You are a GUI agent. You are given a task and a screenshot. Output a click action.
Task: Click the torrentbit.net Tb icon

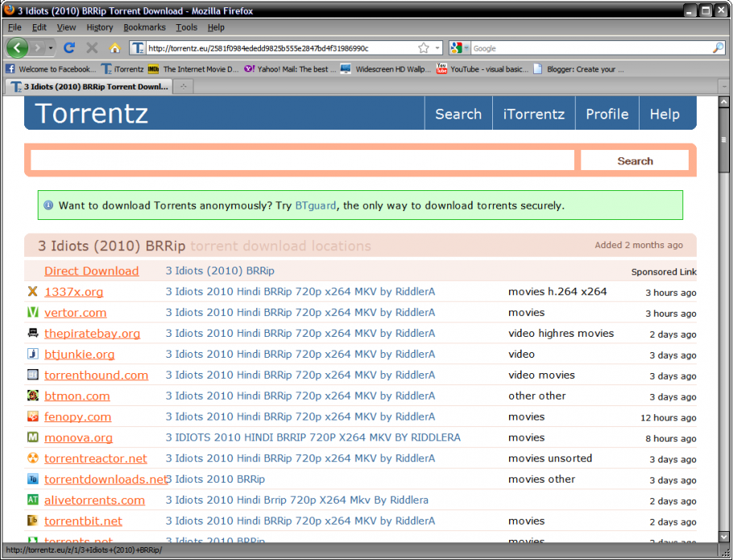coord(33,521)
